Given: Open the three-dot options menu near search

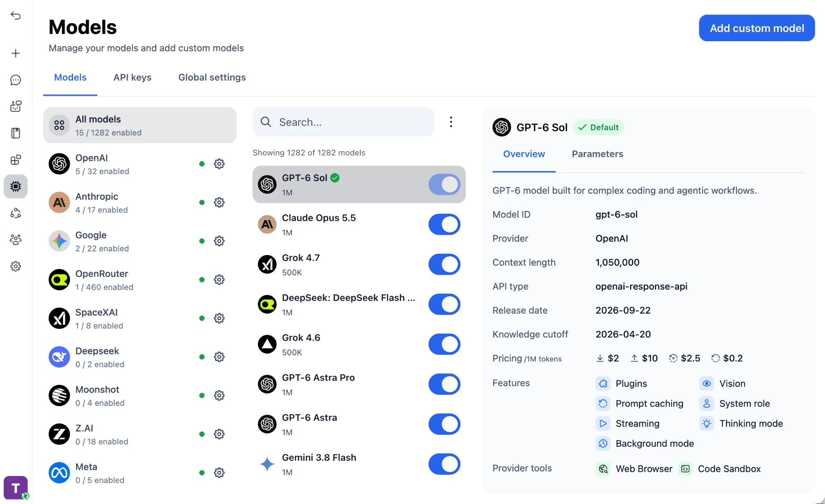Looking at the screenshot, I should (x=451, y=122).
